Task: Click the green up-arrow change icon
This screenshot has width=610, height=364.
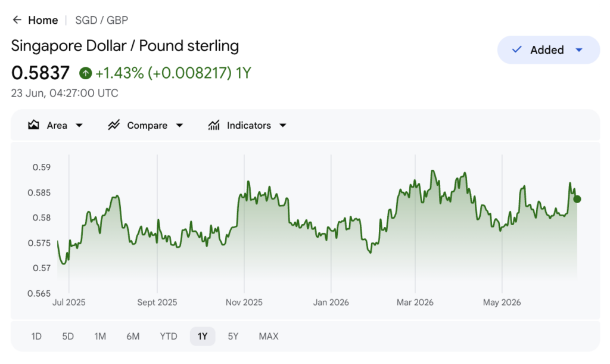Action: coord(86,73)
